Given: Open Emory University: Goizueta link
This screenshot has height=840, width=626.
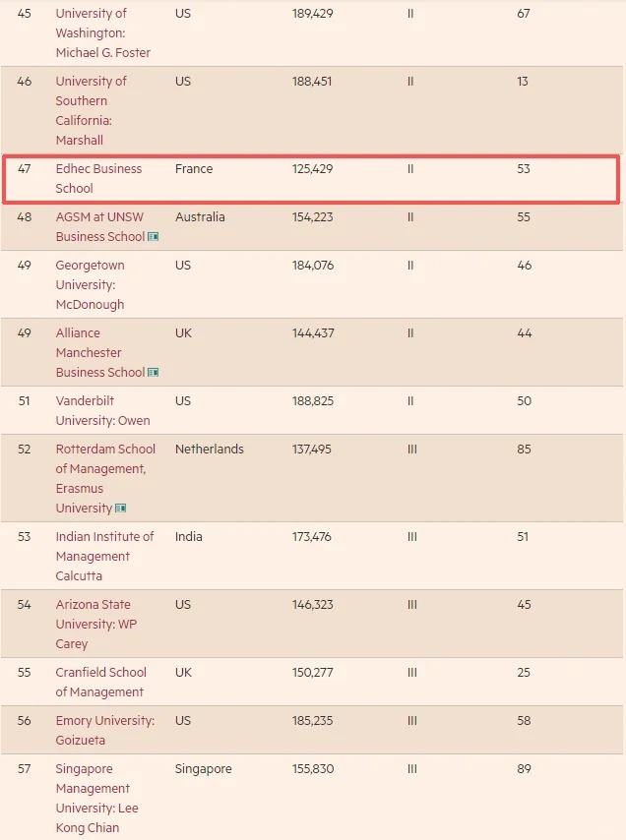Looking at the screenshot, I should tap(104, 730).
